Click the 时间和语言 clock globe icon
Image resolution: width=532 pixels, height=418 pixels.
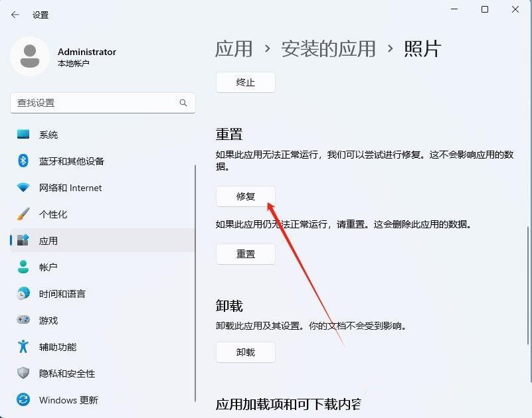[x=23, y=293]
